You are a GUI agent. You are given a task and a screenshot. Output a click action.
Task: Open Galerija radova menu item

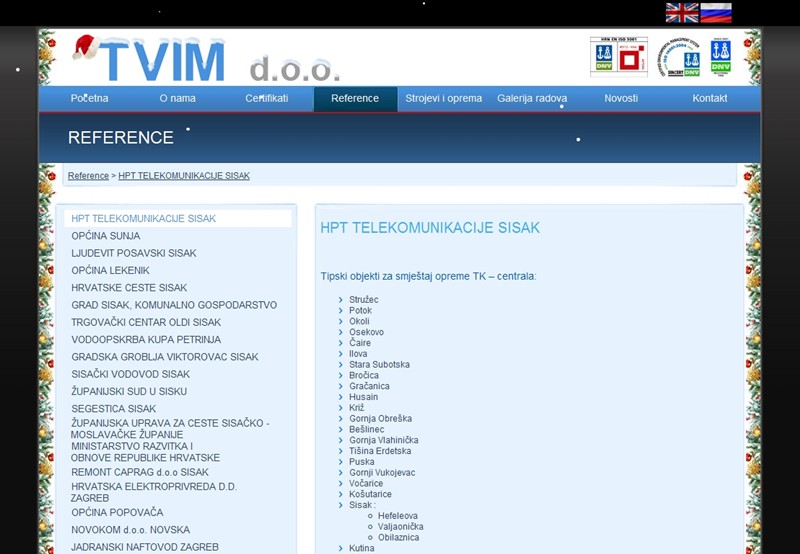tap(532, 98)
